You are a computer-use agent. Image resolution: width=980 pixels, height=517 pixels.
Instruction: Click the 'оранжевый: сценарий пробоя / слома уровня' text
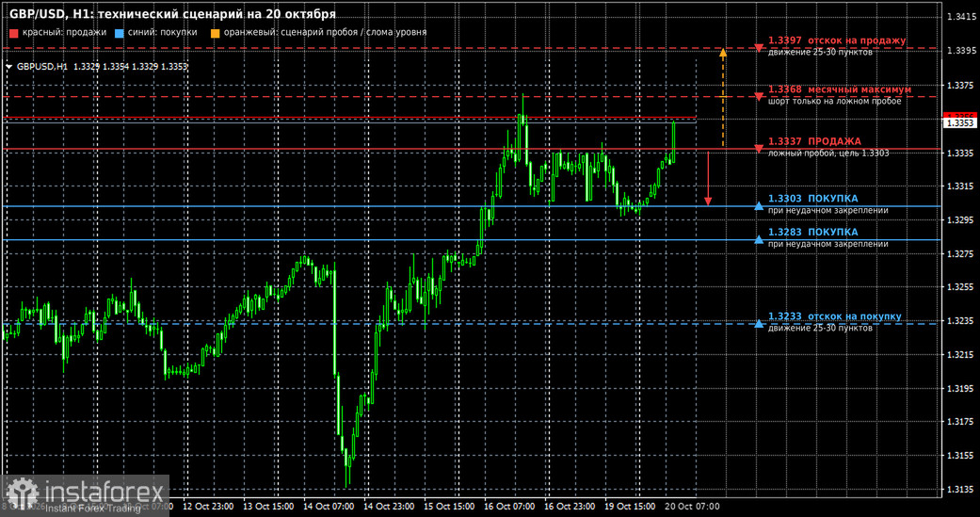click(326, 32)
